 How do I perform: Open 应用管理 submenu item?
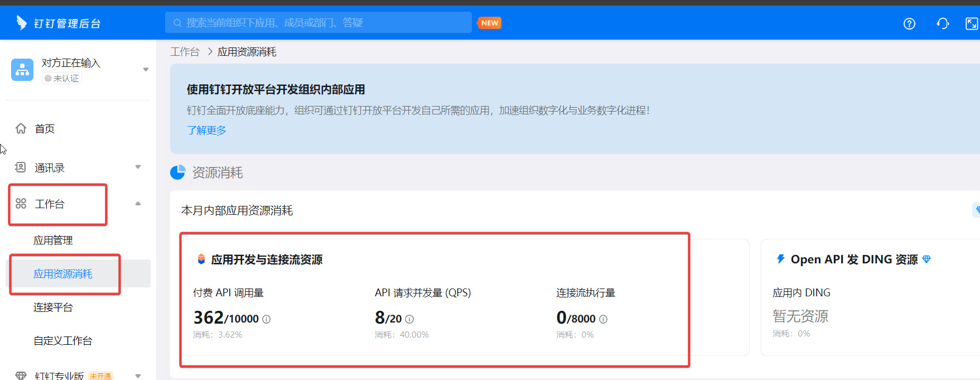point(53,240)
